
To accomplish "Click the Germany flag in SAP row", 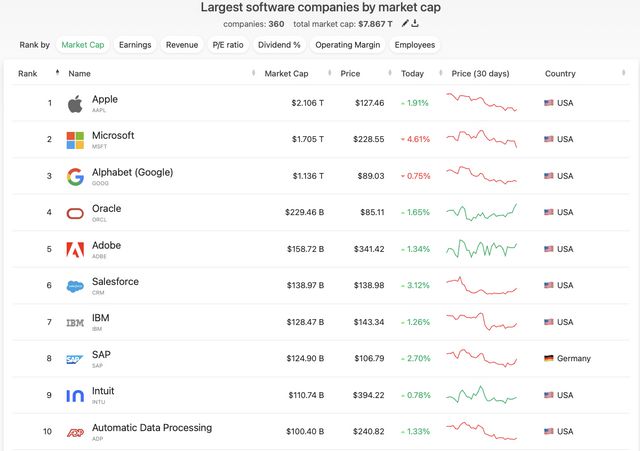I will pos(549,358).
